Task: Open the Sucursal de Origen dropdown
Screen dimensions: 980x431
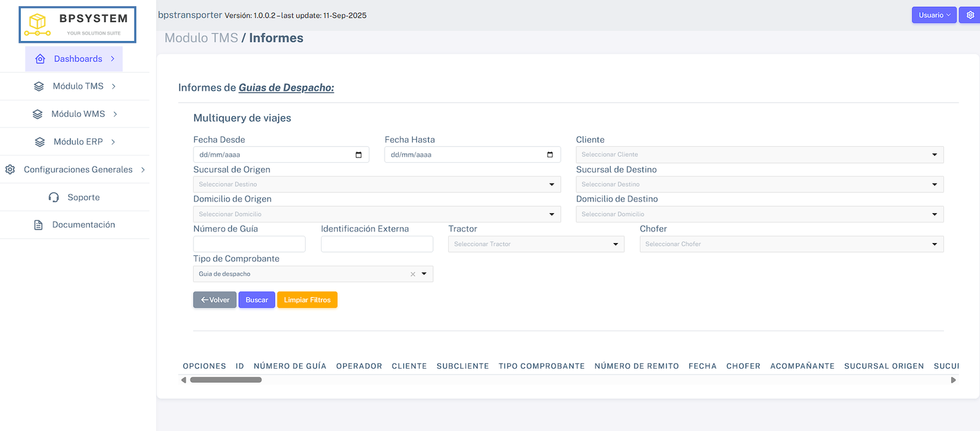Action: [x=376, y=184]
